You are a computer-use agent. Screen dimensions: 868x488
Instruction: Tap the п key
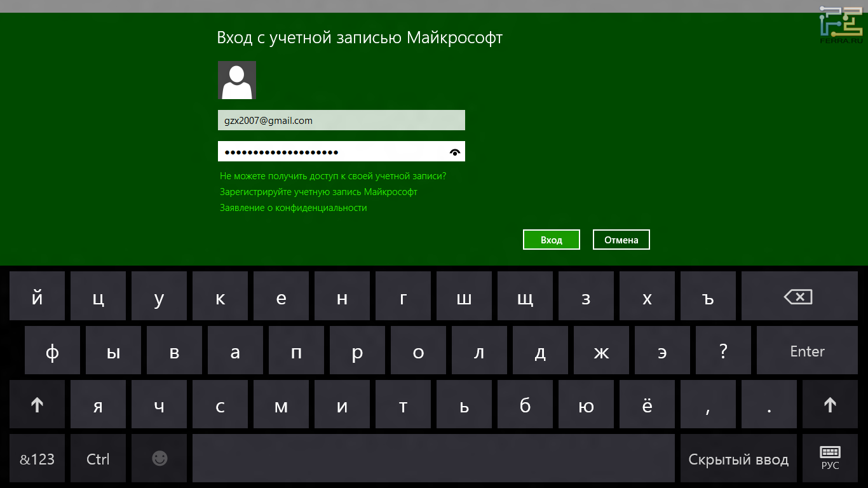click(x=296, y=351)
